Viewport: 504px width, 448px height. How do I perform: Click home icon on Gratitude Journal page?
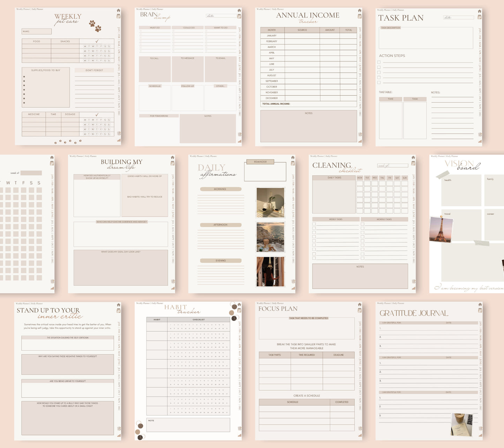click(x=480, y=305)
